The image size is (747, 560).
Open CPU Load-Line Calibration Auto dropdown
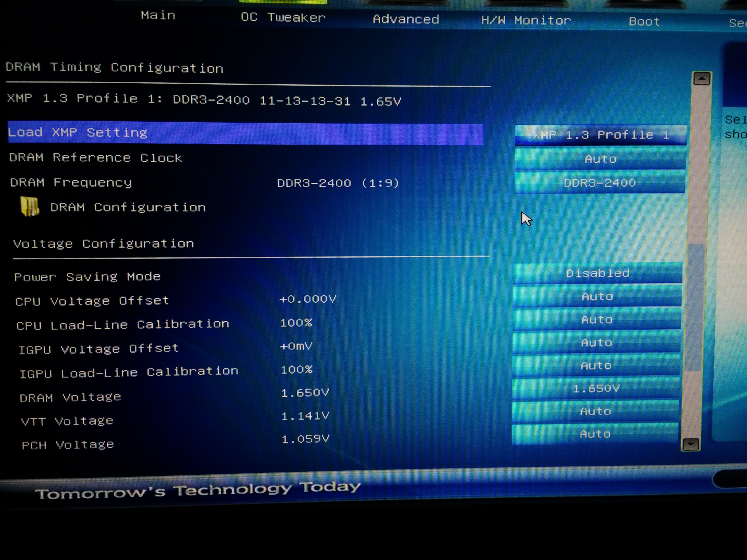click(597, 319)
